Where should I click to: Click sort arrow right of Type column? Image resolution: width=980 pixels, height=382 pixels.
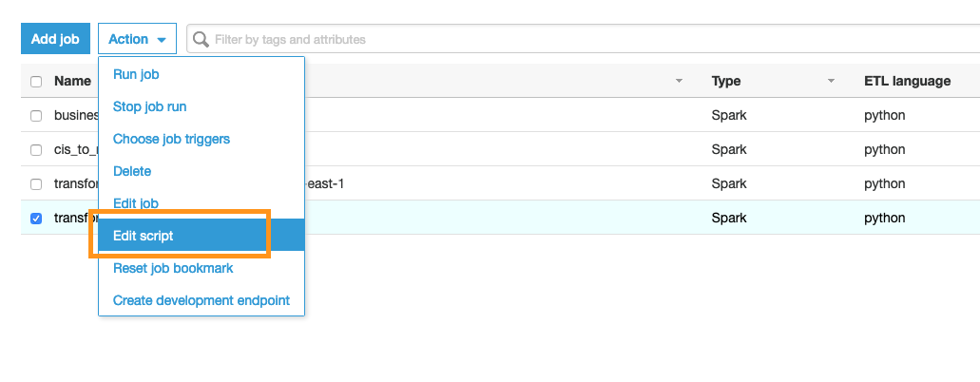pyautogui.click(x=832, y=82)
